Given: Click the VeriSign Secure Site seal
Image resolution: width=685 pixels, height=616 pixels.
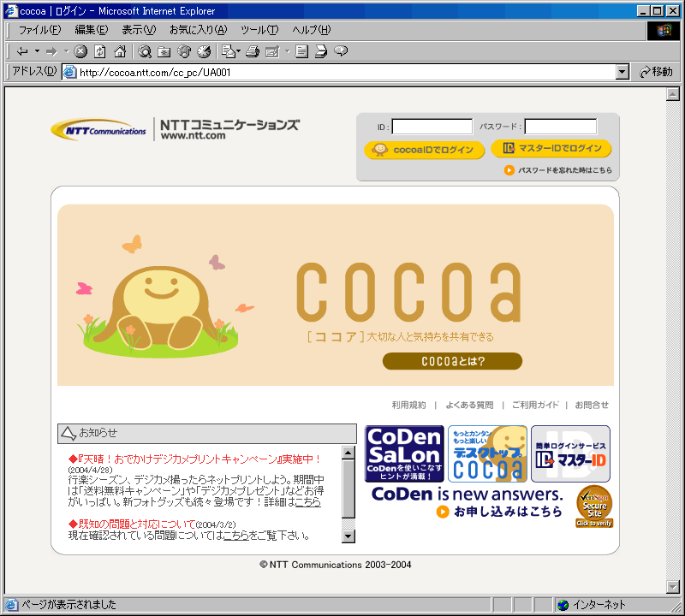Looking at the screenshot, I should [594, 506].
